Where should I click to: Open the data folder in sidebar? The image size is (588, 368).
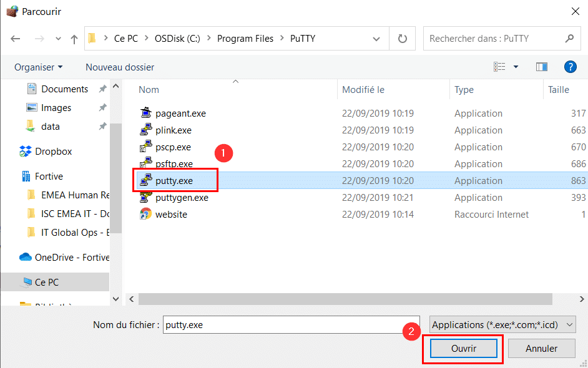51,126
